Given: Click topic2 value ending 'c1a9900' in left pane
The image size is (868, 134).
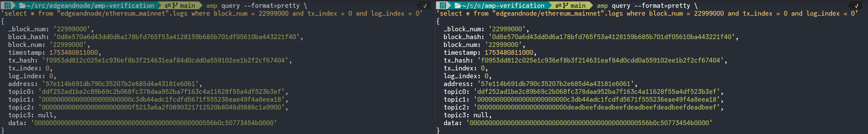Looking at the screenshot, I should coord(161,107).
